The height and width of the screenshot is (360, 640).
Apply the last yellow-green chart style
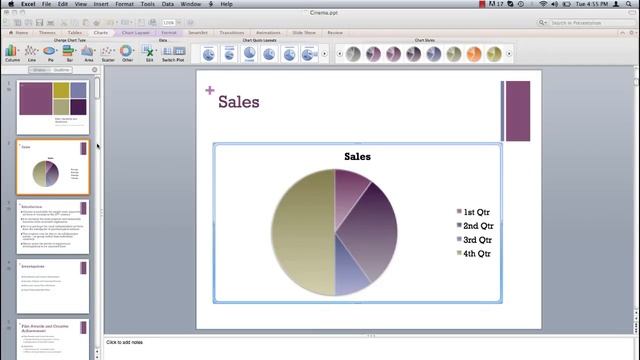(x=494, y=54)
